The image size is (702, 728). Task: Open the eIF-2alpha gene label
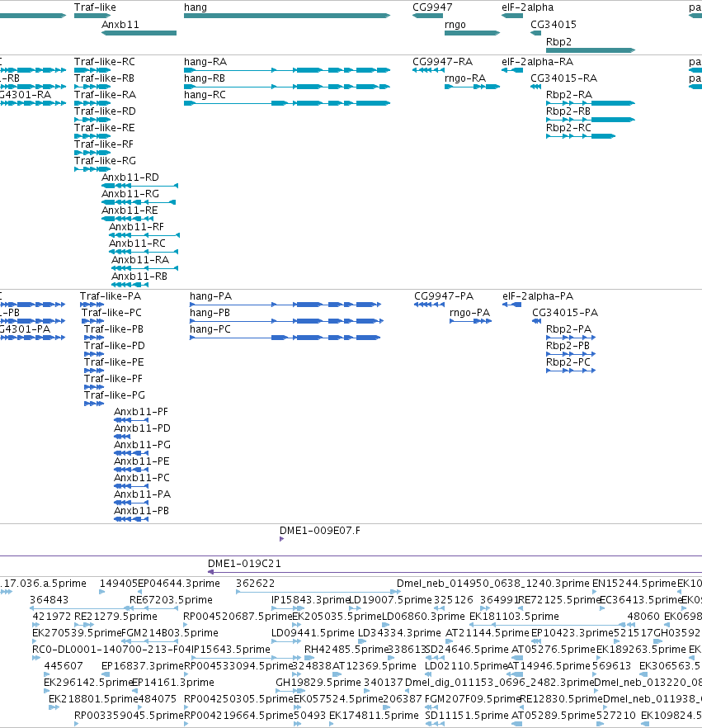[x=528, y=7]
